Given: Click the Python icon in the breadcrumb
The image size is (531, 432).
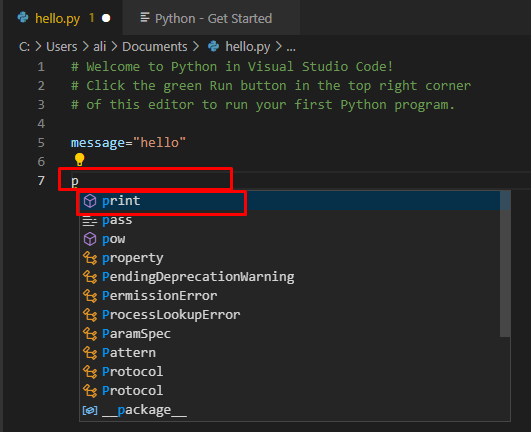Looking at the screenshot, I should tap(213, 46).
